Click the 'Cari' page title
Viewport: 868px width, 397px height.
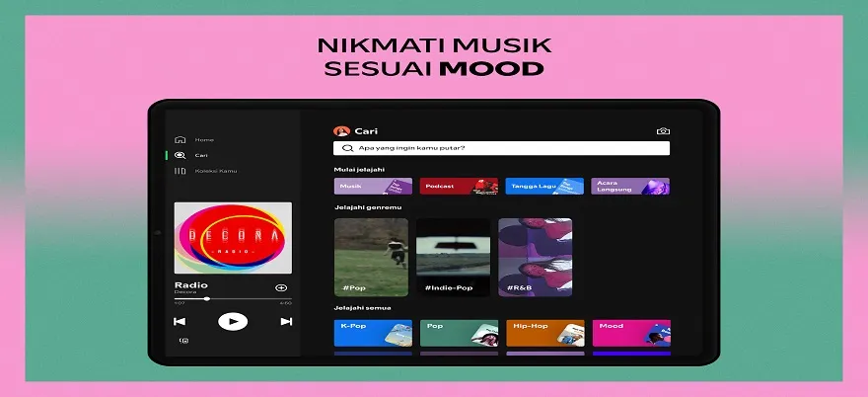coord(367,131)
